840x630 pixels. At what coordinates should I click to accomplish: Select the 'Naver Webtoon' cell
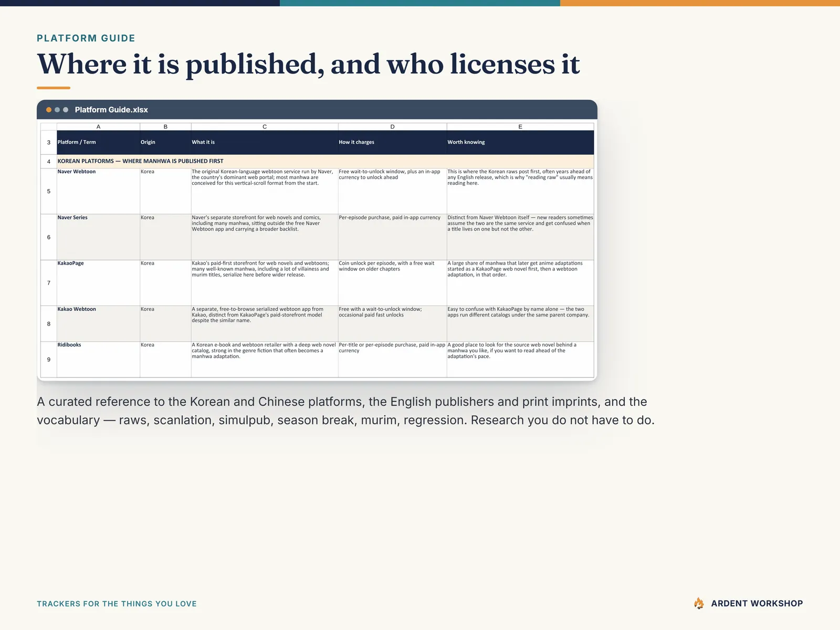[x=98, y=191]
